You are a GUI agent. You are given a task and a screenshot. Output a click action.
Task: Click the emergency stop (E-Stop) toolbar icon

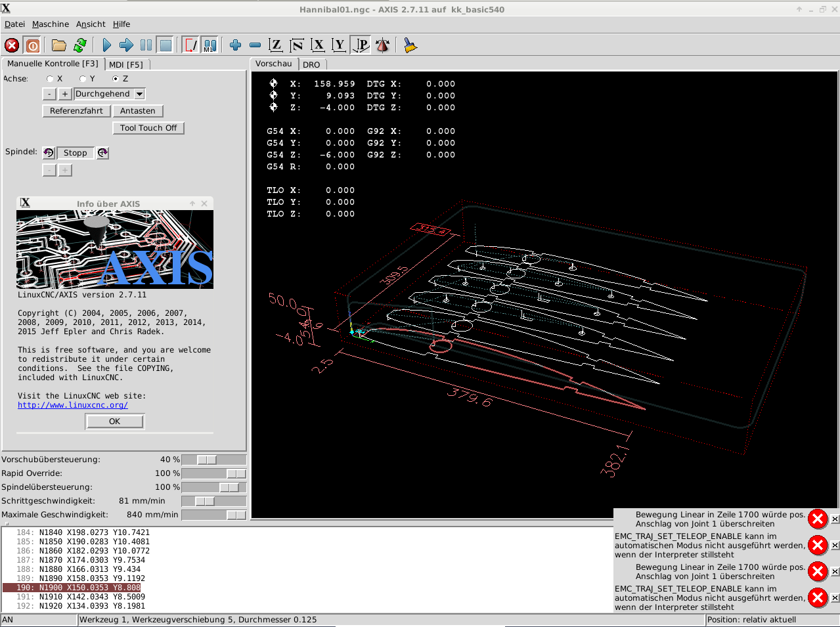(x=12, y=45)
